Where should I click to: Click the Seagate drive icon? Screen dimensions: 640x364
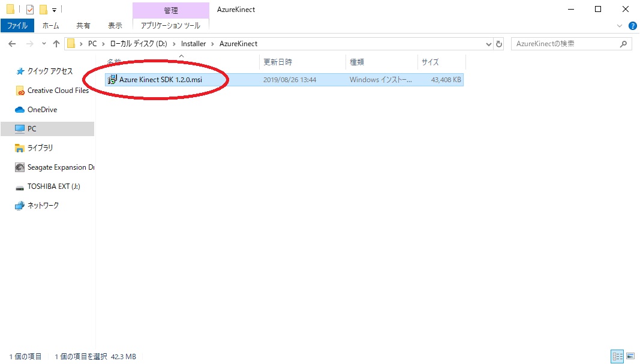click(x=20, y=167)
